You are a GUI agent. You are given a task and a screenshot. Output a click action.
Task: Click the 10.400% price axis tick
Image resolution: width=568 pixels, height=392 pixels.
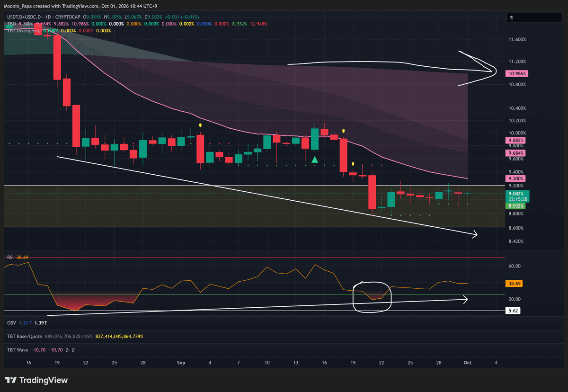click(x=517, y=108)
